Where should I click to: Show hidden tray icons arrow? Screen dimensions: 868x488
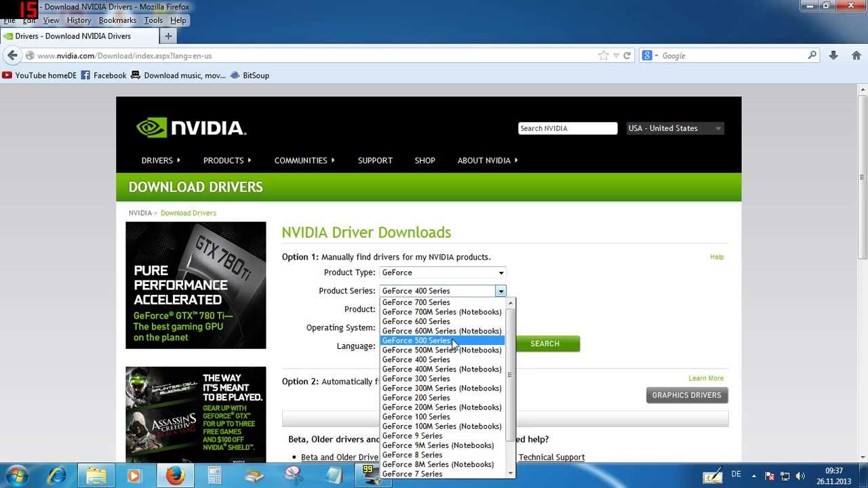753,476
